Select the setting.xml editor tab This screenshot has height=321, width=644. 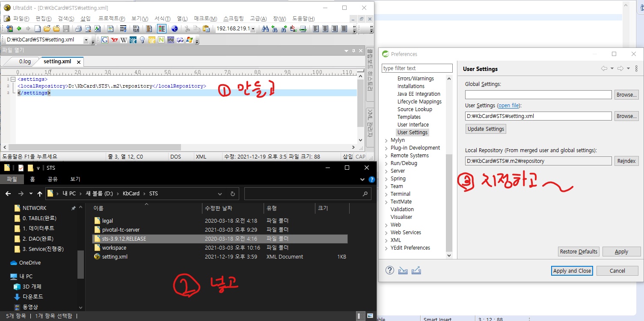tap(57, 61)
